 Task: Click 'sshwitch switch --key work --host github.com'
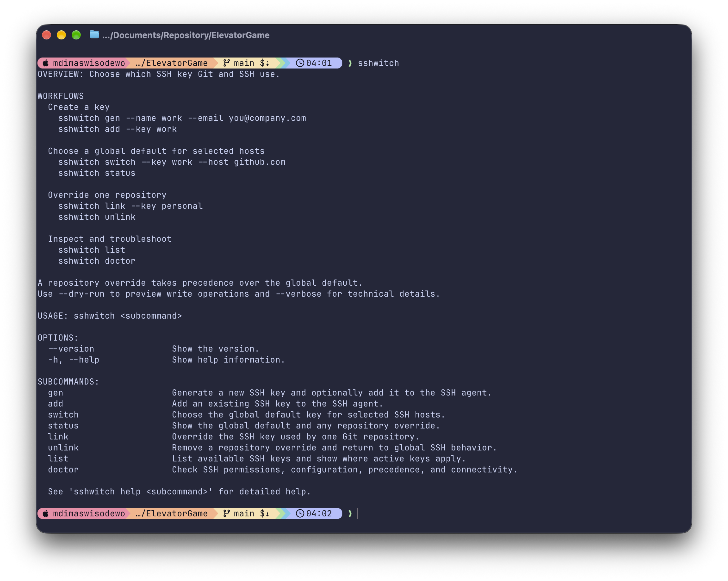coord(172,162)
